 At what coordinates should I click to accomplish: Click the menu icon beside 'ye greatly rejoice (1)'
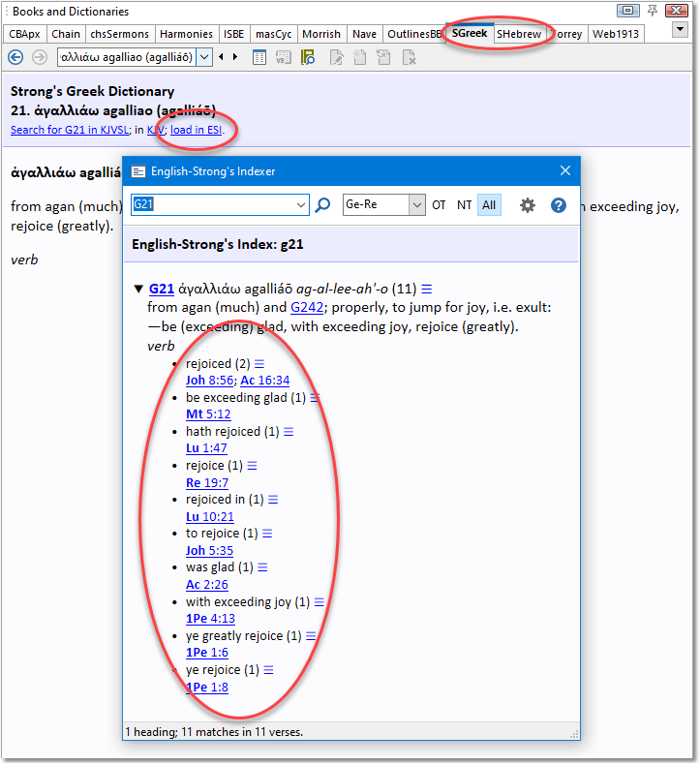(311, 636)
